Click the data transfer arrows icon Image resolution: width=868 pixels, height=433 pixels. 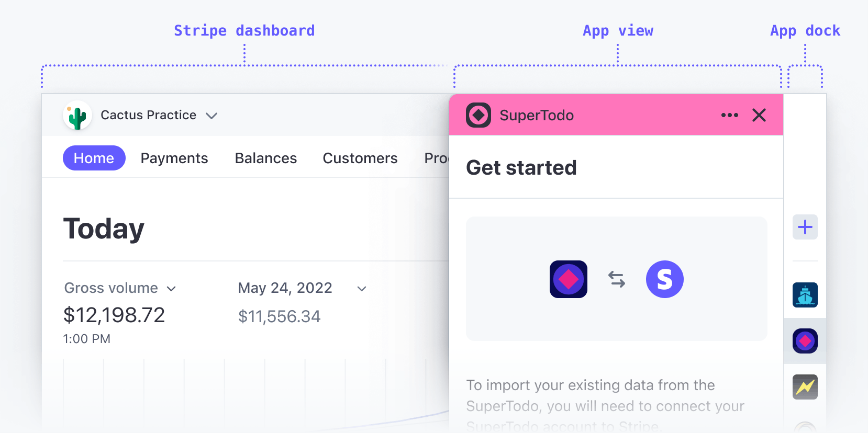click(616, 279)
